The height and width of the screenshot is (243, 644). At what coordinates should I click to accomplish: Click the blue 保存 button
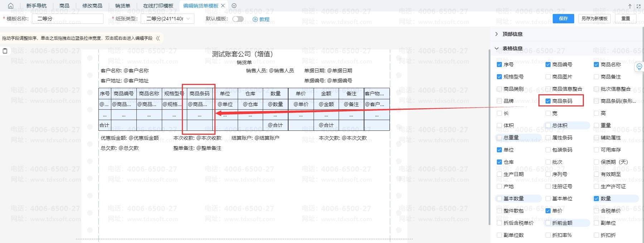pos(563,19)
